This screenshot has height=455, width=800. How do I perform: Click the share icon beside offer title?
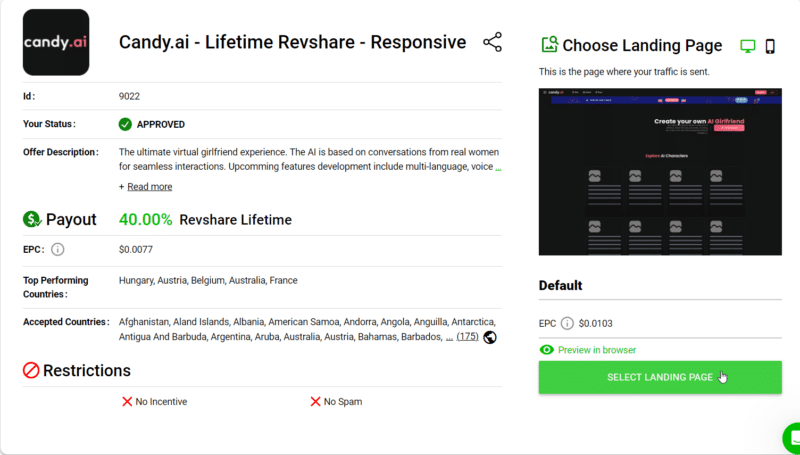point(492,42)
